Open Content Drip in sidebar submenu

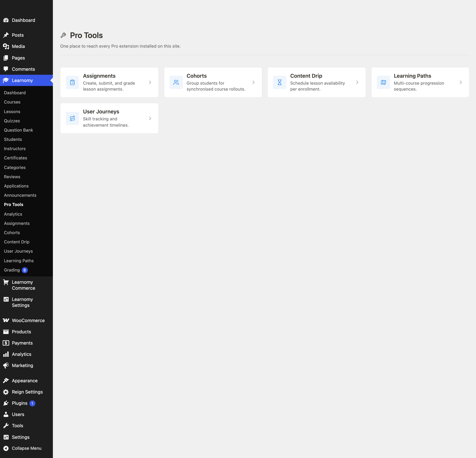point(17,242)
